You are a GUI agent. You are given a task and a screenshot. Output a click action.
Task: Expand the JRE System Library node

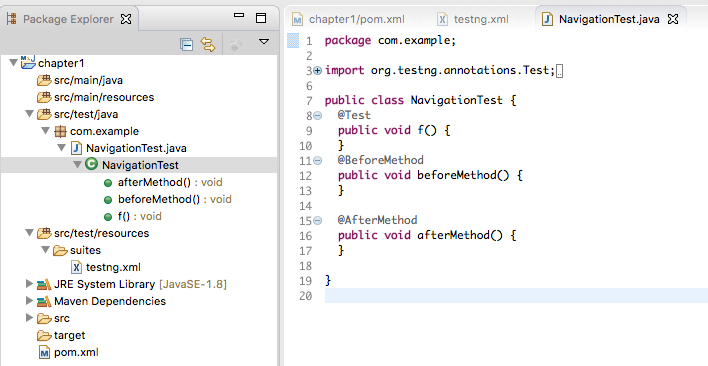pos(29,283)
